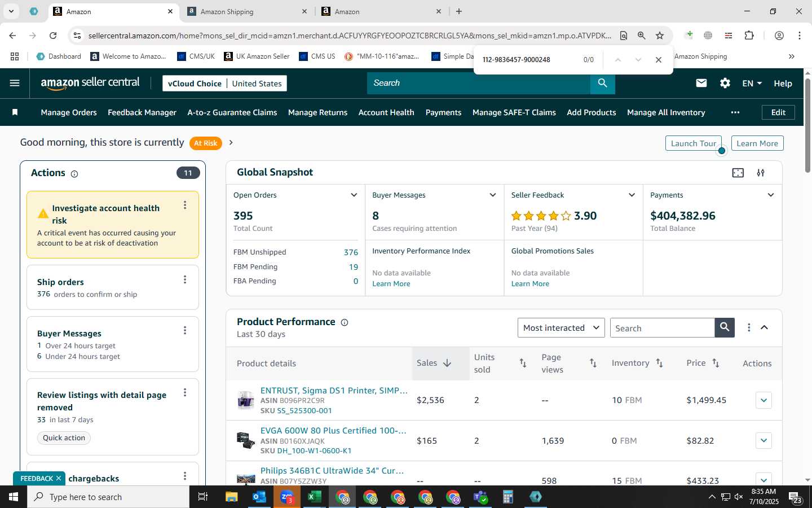The image size is (812, 508).
Task: Click the At Risk status badge
Action: click(205, 143)
